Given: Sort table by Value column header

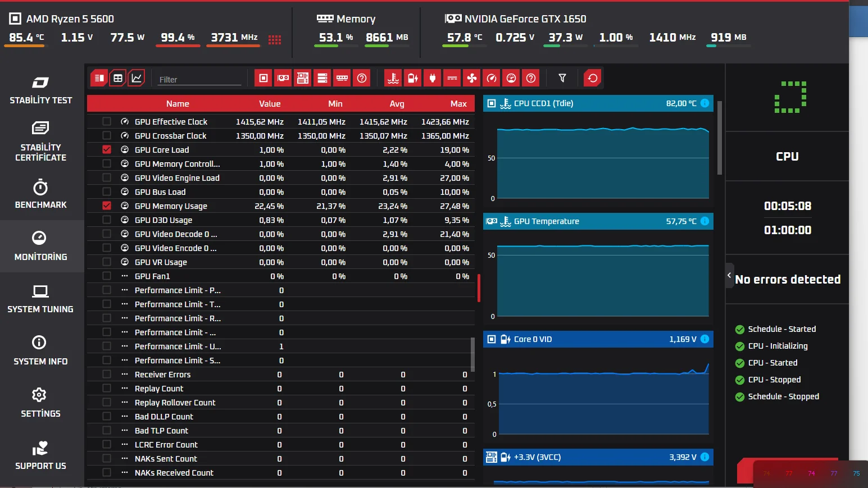Looking at the screenshot, I should (x=270, y=104).
